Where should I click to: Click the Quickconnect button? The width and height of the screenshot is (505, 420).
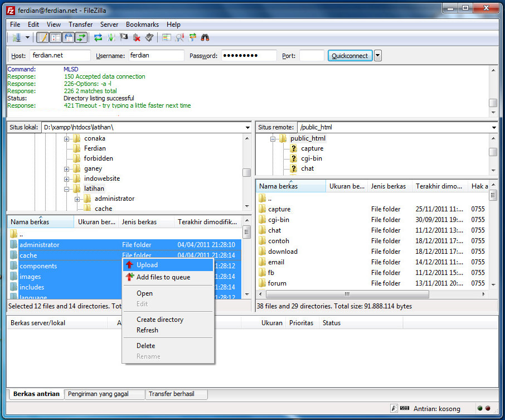tap(349, 55)
